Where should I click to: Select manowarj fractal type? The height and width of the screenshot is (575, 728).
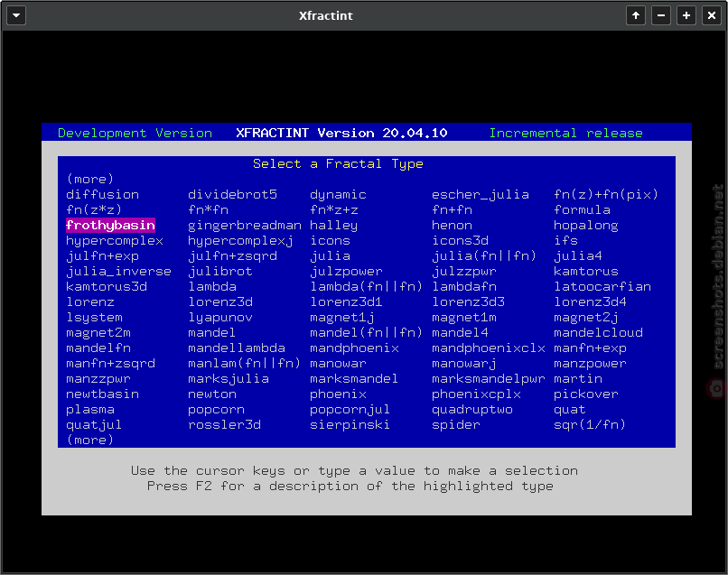point(464,363)
